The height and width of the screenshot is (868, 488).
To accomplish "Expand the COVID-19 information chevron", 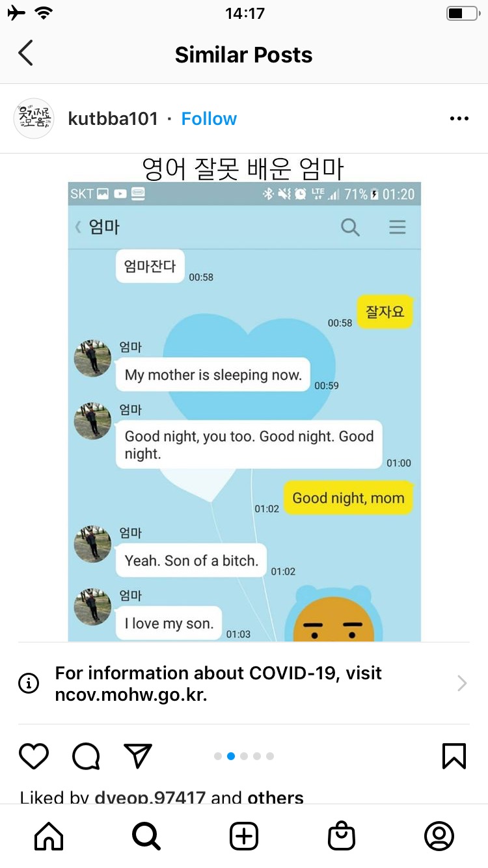I will pos(462,683).
